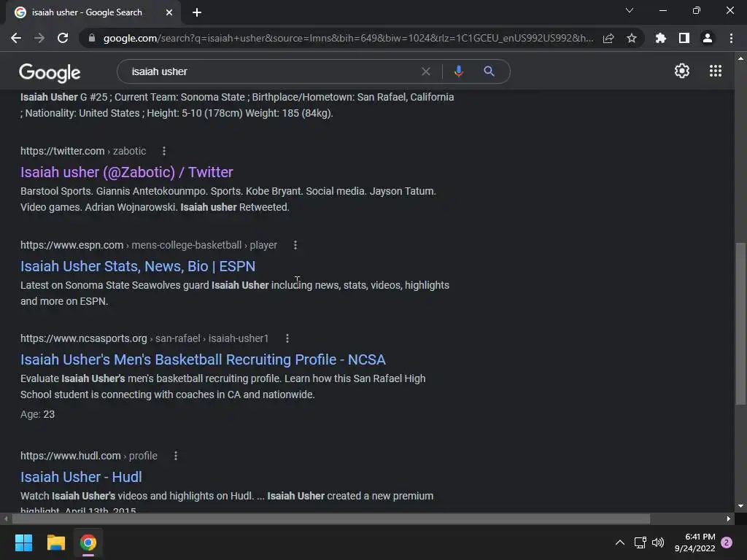Open the Isaiah Usher - Hudl result

coord(81,477)
